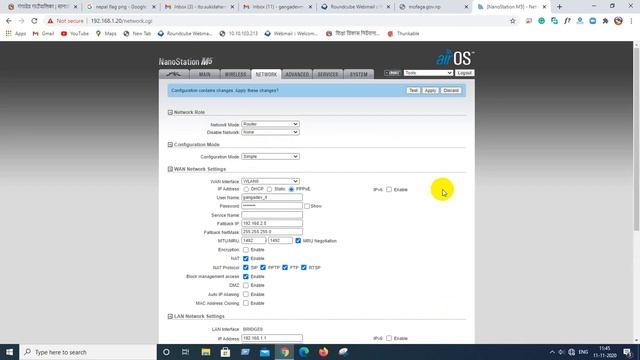Screen dimensions: 640x360
Task: Enable the DMZ checkbox
Action: pos(246,285)
